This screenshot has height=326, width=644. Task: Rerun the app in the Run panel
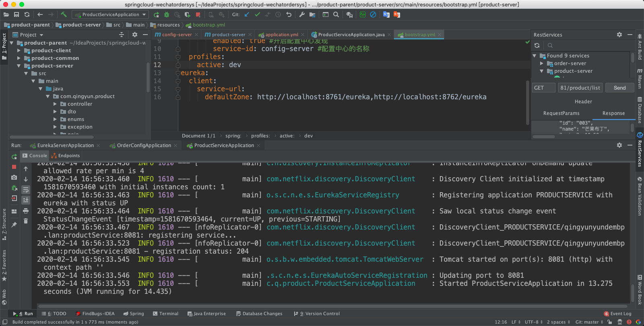pos(14,156)
